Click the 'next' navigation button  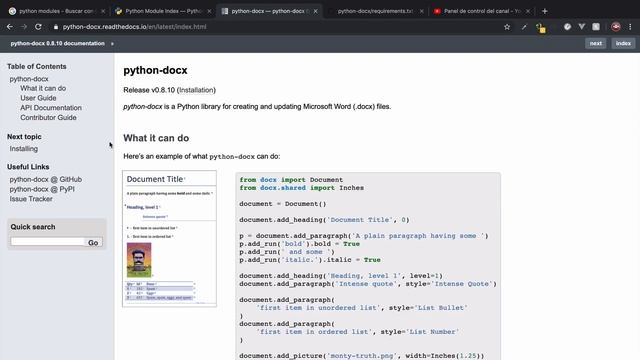coord(596,43)
